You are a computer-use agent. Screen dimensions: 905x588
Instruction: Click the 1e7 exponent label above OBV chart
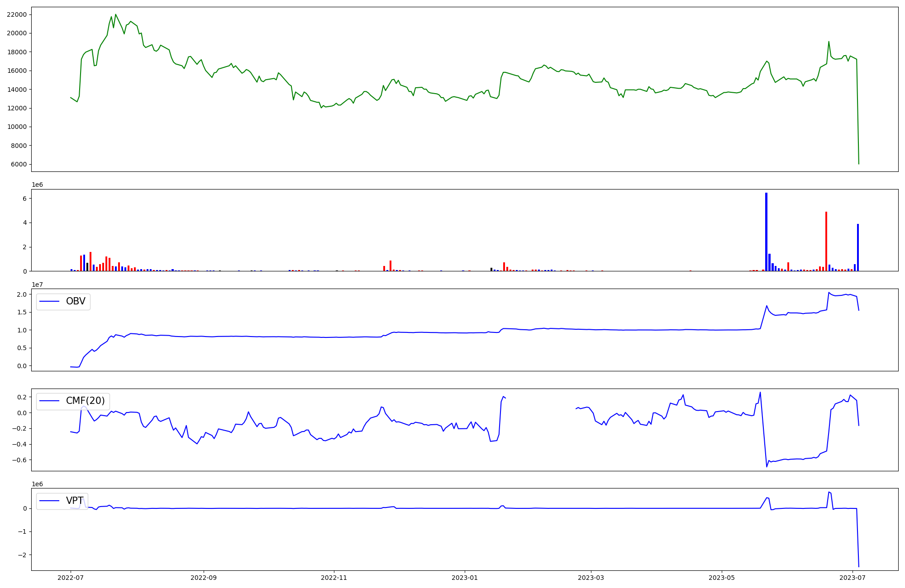(x=37, y=285)
